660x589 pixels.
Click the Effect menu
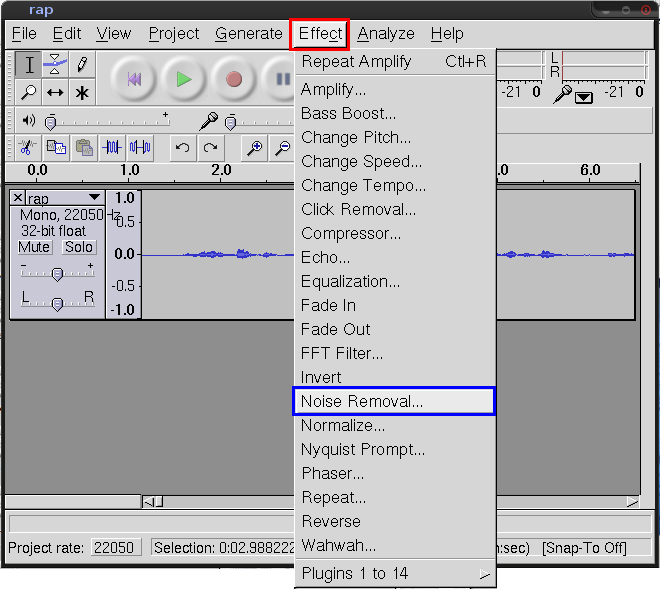pyautogui.click(x=320, y=33)
